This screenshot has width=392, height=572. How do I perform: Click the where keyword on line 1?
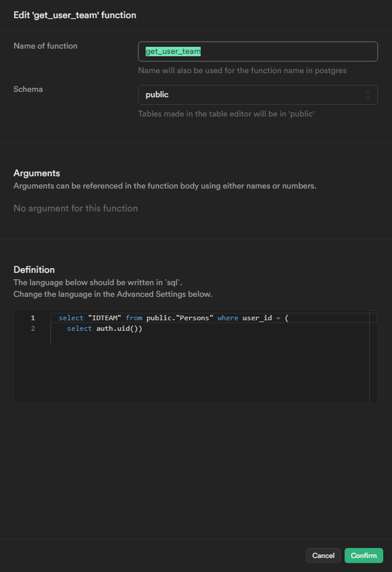228,318
